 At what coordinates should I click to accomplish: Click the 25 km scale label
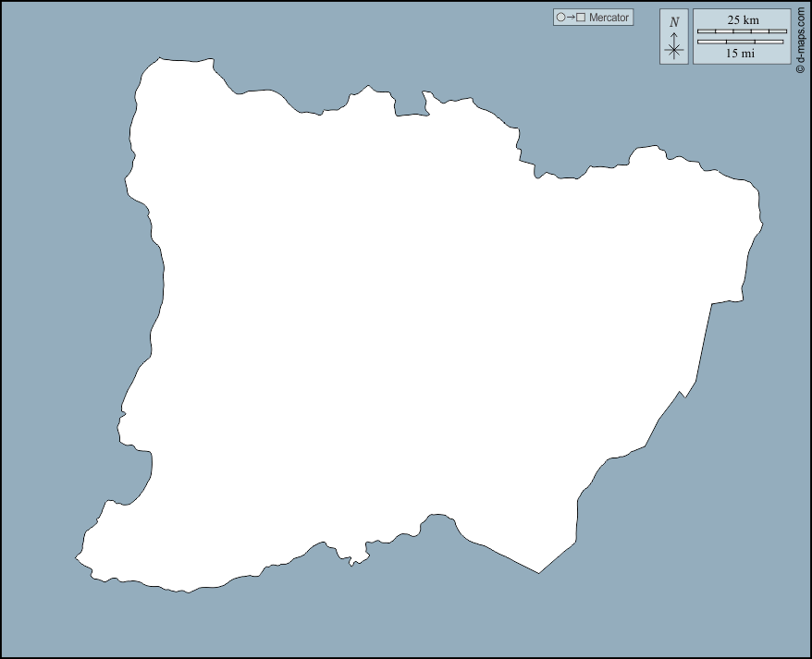coord(742,19)
